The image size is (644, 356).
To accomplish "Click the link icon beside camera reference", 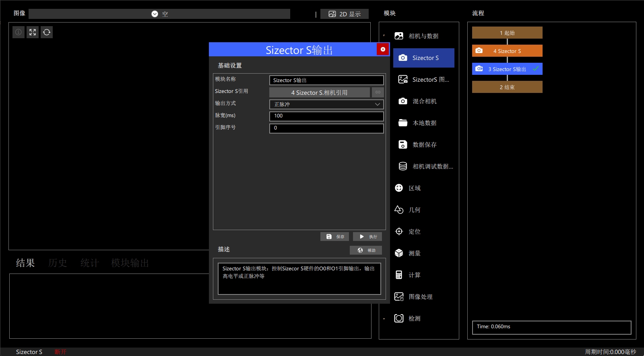I will point(378,93).
